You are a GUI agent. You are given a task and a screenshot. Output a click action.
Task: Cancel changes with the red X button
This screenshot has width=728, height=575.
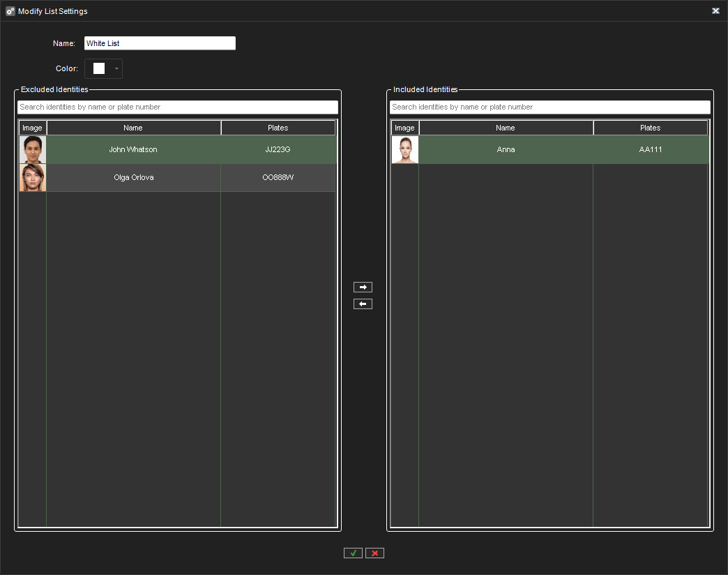[374, 553]
